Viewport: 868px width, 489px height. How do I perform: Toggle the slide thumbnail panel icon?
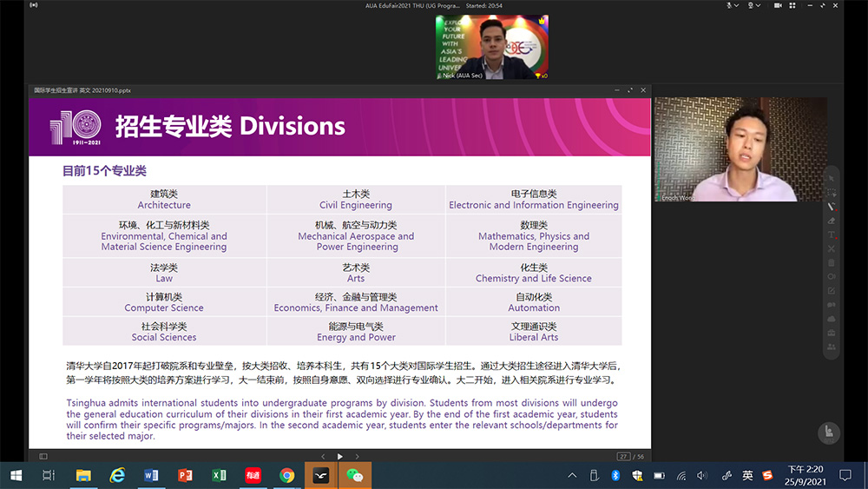pos(43,456)
